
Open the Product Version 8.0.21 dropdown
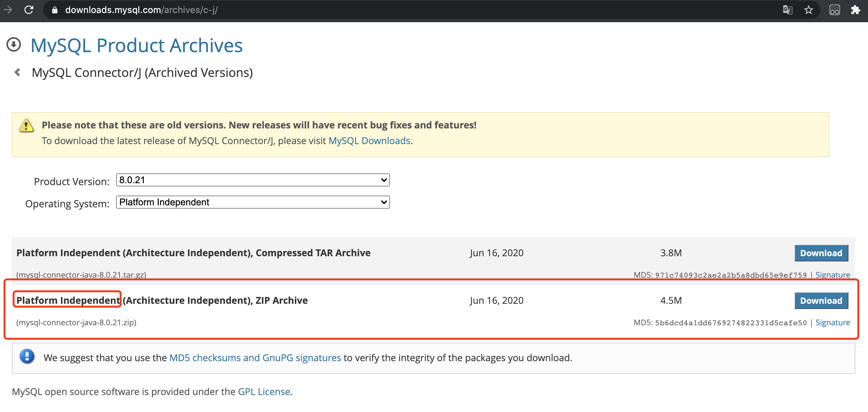[253, 180]
